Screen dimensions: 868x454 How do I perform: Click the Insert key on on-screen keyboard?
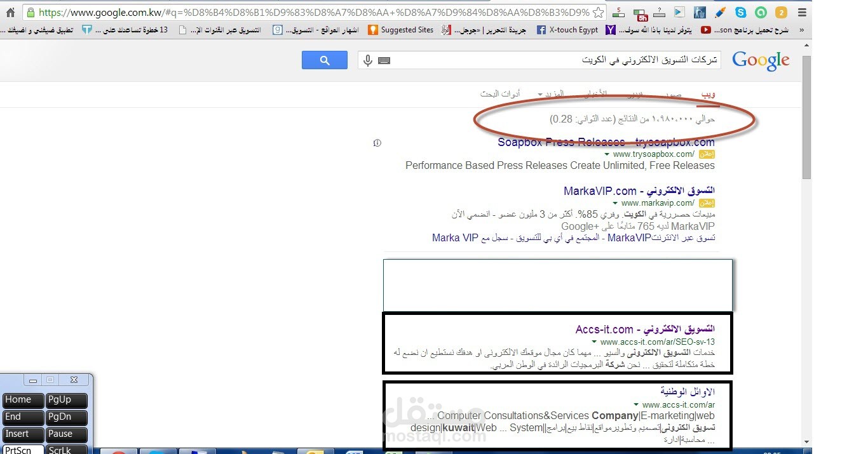point(23,434)
